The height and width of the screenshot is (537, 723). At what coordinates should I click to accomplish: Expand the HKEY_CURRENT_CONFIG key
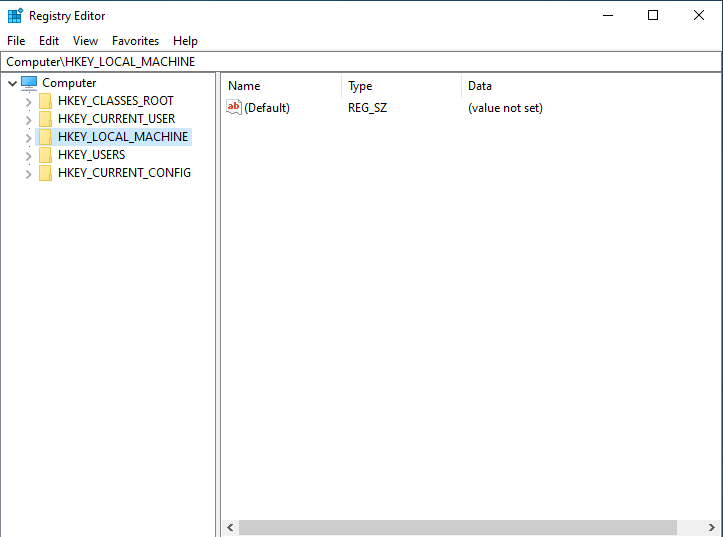[29, 174]
